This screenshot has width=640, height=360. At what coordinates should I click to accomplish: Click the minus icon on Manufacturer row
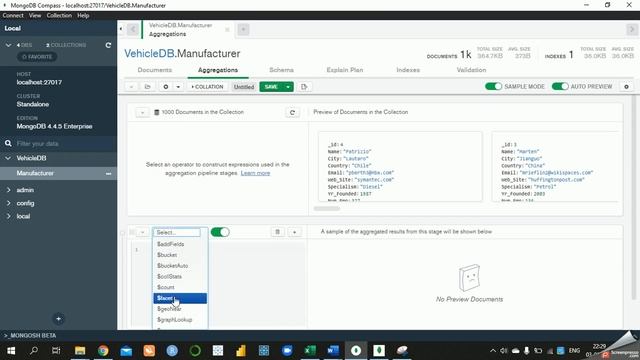[108, 173]
